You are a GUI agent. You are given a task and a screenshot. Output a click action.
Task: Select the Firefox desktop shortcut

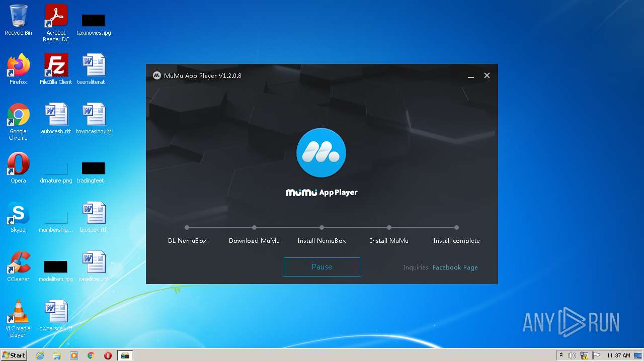[18, 69]
